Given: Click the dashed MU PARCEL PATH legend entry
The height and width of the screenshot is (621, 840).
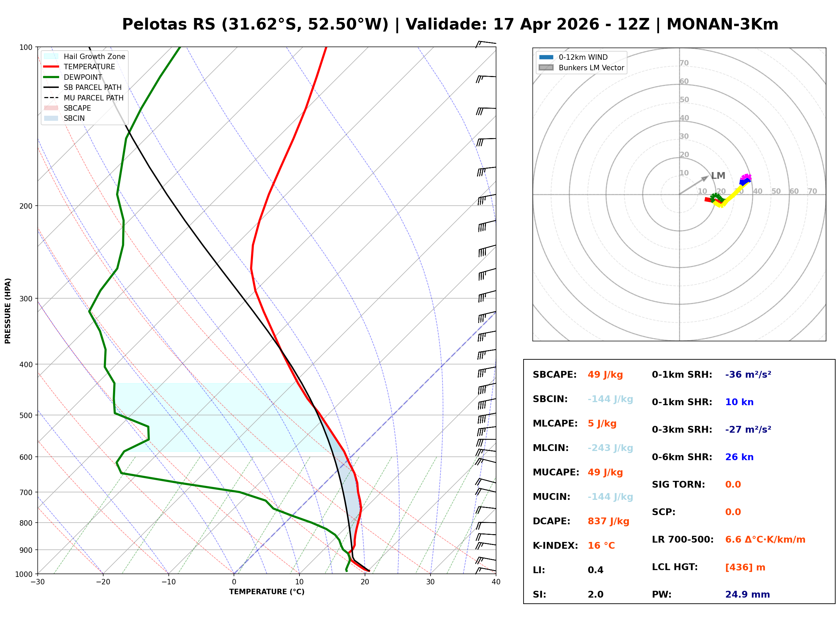Looking at the screenshot, I should (51, 98).
